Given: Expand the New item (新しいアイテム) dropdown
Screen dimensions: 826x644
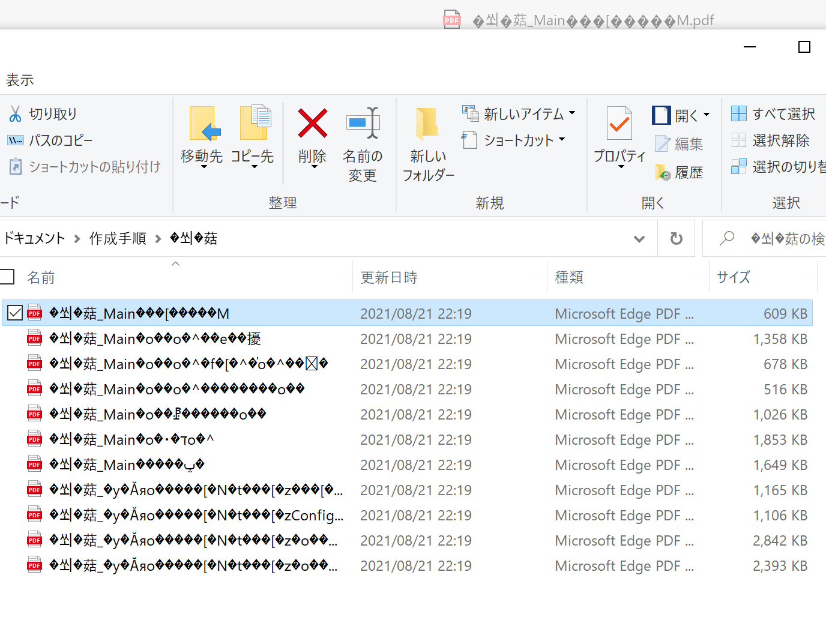Looking at the screenshot, I should tap(571, 113).
